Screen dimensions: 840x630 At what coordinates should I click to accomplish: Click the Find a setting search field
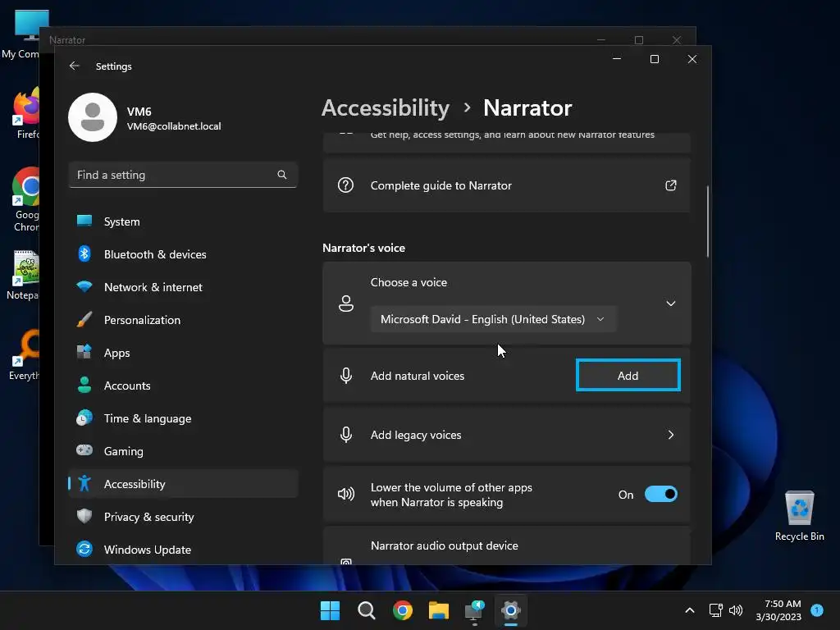183,175
